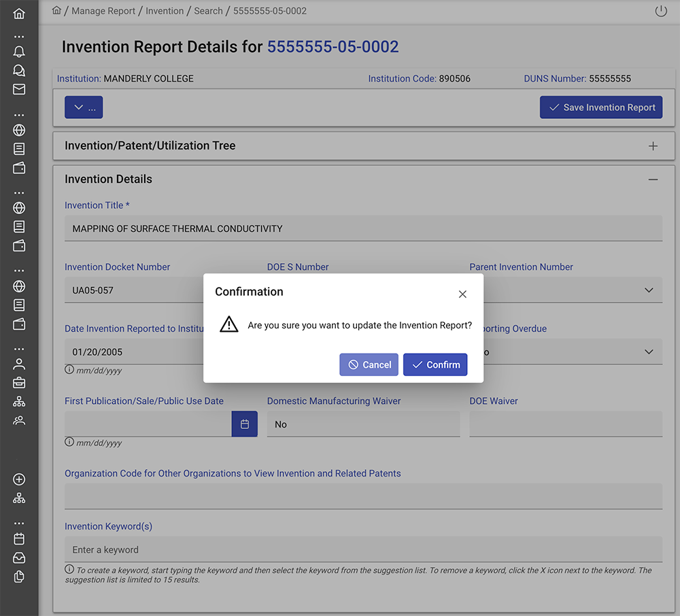Click the envelope mail icon in the sidebar
This screenshot has height=616, width=680.
(19, 89)
